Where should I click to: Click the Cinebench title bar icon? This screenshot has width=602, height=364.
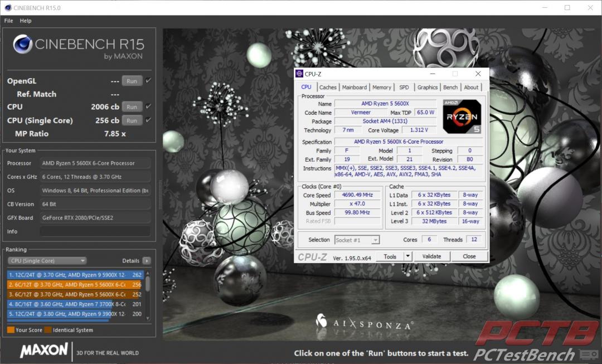(x=8, y=8)
